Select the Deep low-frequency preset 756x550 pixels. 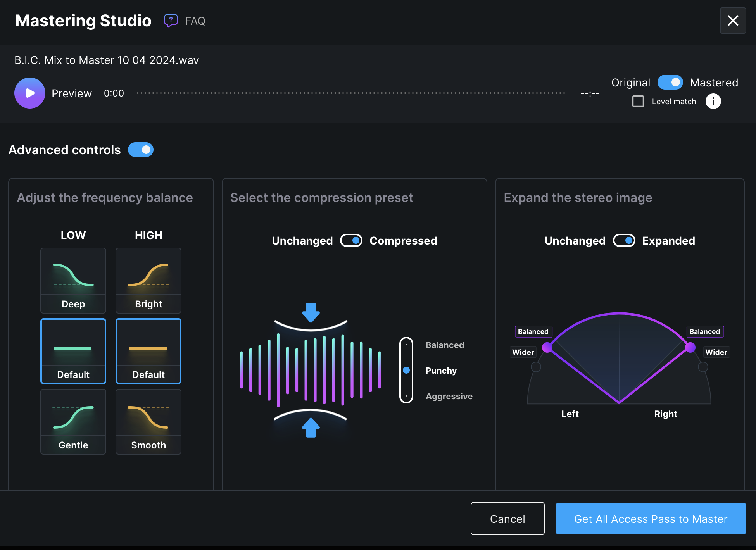[73, 280]
